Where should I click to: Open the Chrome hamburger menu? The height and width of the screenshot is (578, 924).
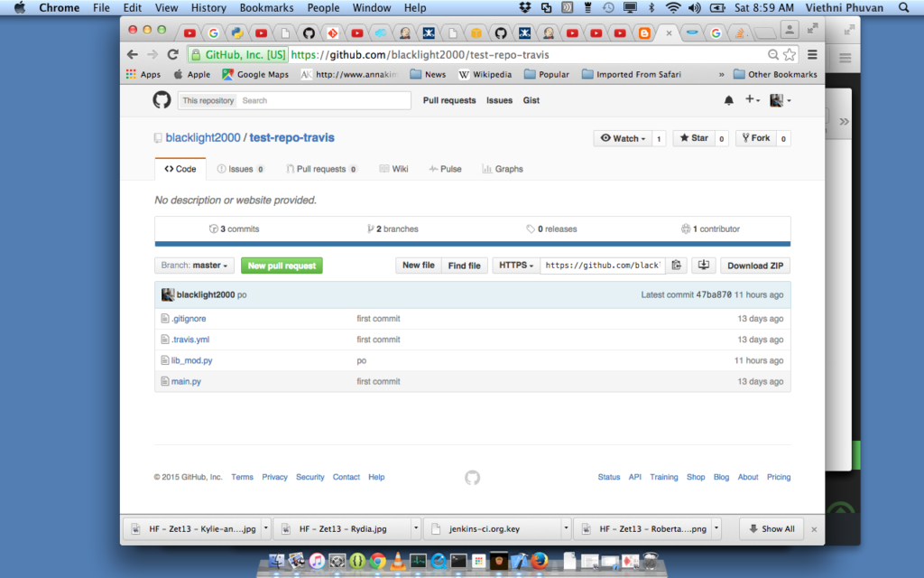coord(812,55)
